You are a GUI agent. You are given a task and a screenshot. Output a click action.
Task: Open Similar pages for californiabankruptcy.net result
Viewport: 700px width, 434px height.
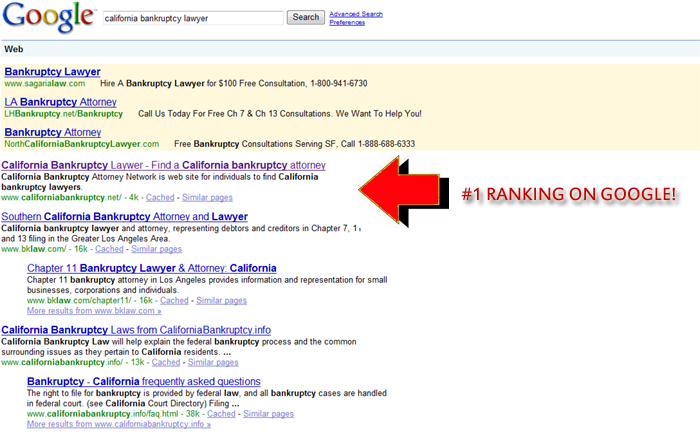tap(207, 197)
